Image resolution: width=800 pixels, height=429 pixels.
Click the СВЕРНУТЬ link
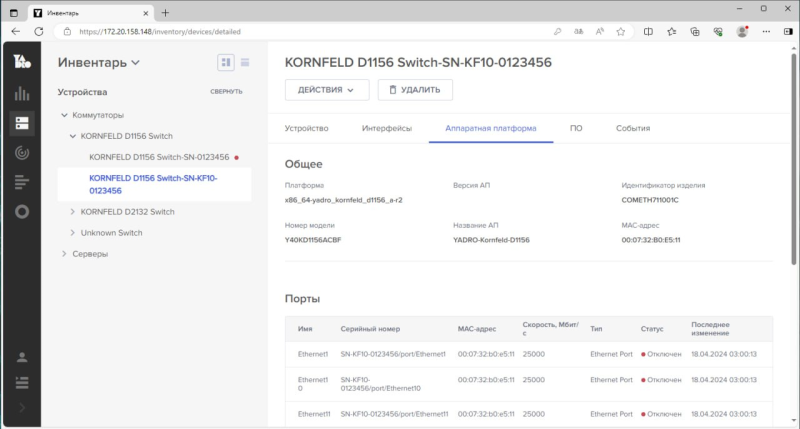pyautogui.click(x=226, y=92)
